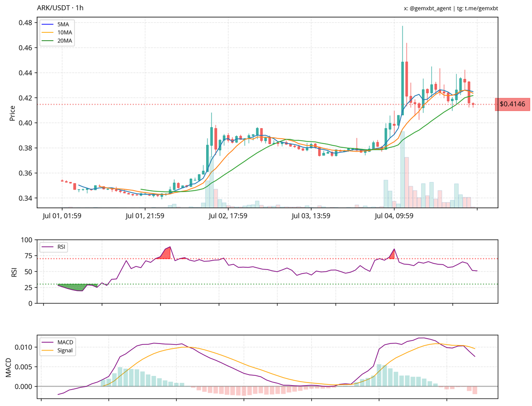Viewport: 532px width, 406px height.
Task: Click the RSI 100 axis label
Action: coord(27,240)
